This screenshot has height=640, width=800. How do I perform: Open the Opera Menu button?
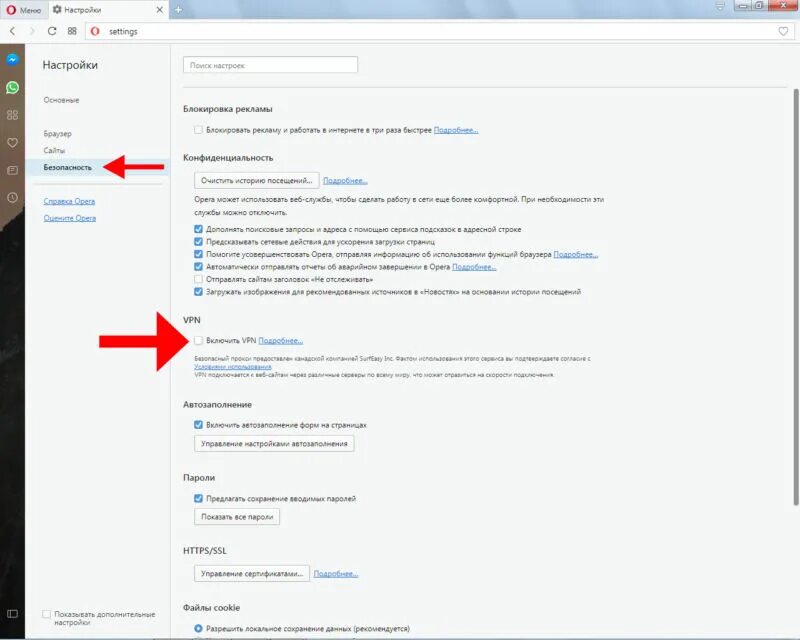pos(23,10)
